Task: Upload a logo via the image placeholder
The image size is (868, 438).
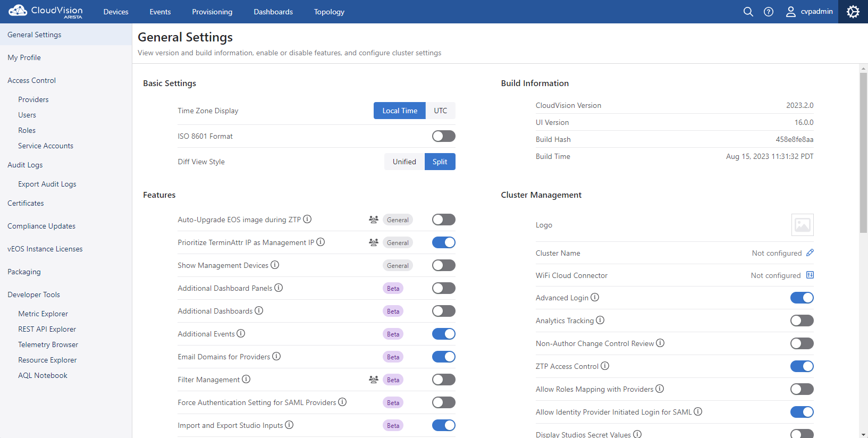Action: [x=803, y=225]
